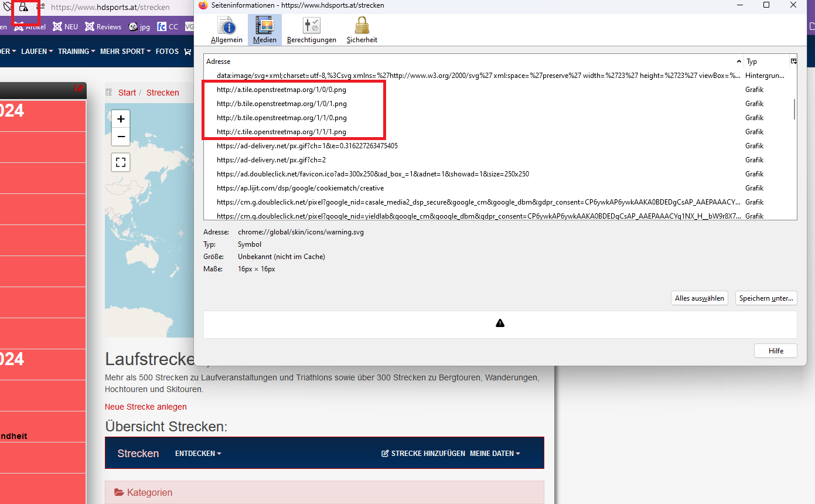The height and width of the screenshot is (504, 815).
Task: Open the Sicherheit lock icon section
Action: point(362,30)
